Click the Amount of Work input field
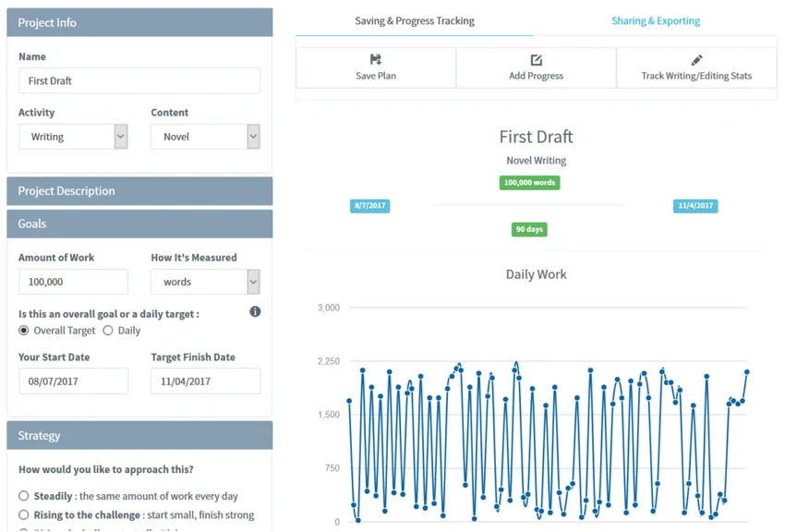The height and width of the screenshot is (532, 785). tap(73, 282)
